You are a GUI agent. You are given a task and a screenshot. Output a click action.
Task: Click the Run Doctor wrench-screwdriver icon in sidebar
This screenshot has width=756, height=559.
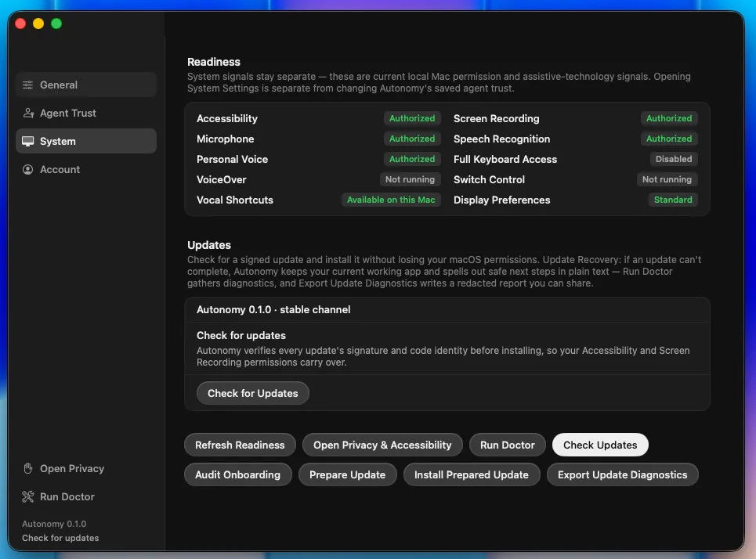coord(28,497)
